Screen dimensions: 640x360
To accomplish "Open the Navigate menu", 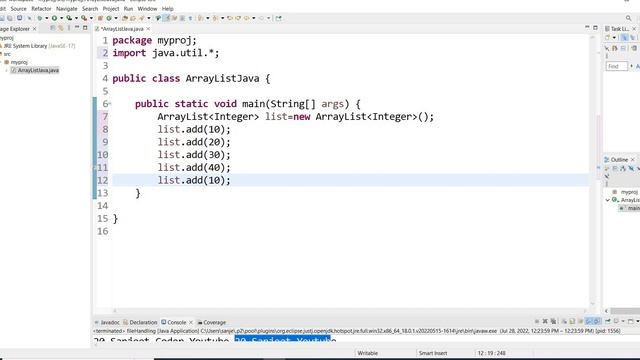I will (x=67, y=9).
